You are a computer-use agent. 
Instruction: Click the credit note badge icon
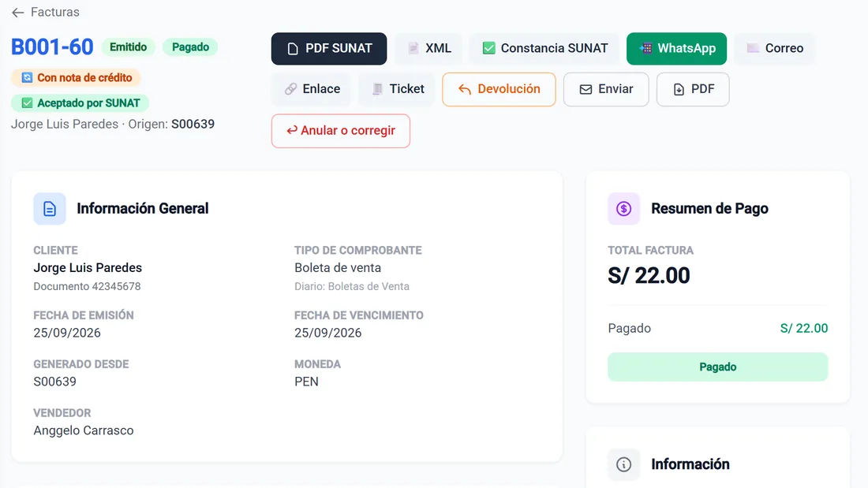tap(27, 77)
